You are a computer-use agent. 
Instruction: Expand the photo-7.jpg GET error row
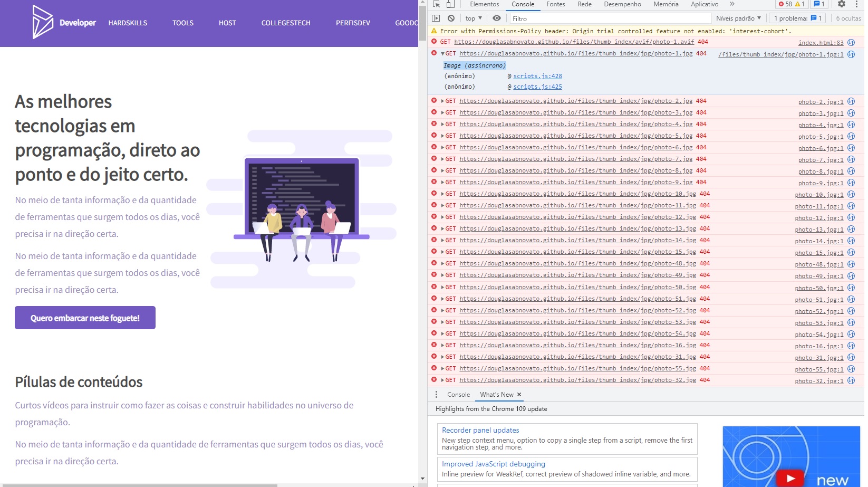[x=442, y=159]
